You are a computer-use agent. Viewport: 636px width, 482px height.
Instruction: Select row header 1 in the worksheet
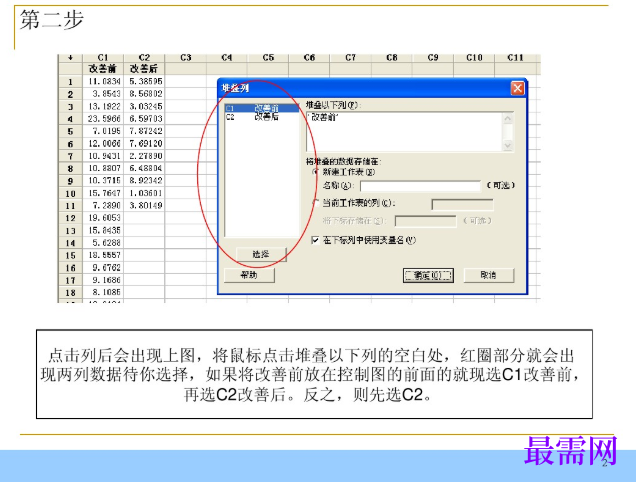[71, 82]
